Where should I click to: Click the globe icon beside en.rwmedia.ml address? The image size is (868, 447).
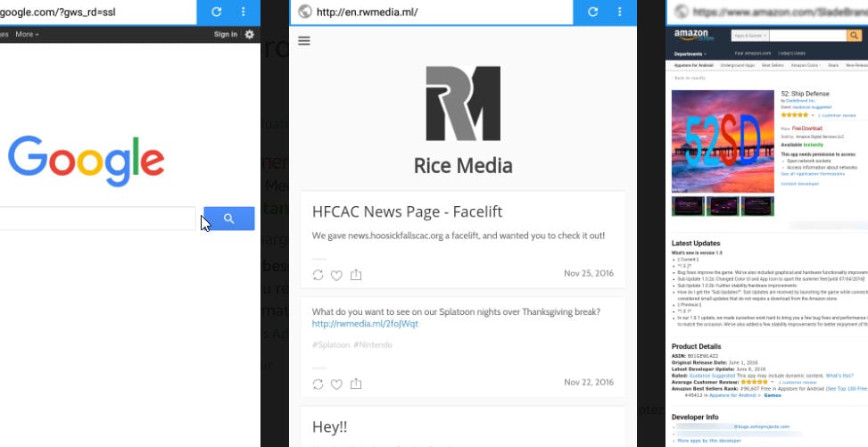pyautogui.click(x=304, y=12)
